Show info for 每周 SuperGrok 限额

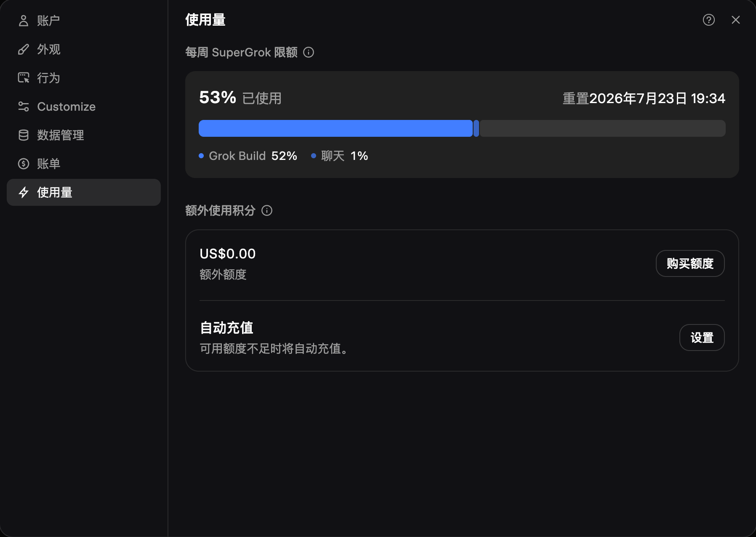[309, 52]
